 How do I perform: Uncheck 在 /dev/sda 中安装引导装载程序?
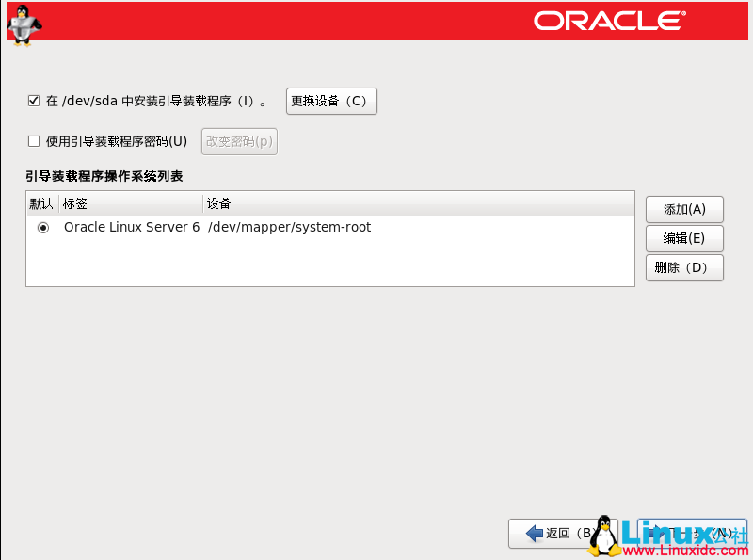point(34,101)
